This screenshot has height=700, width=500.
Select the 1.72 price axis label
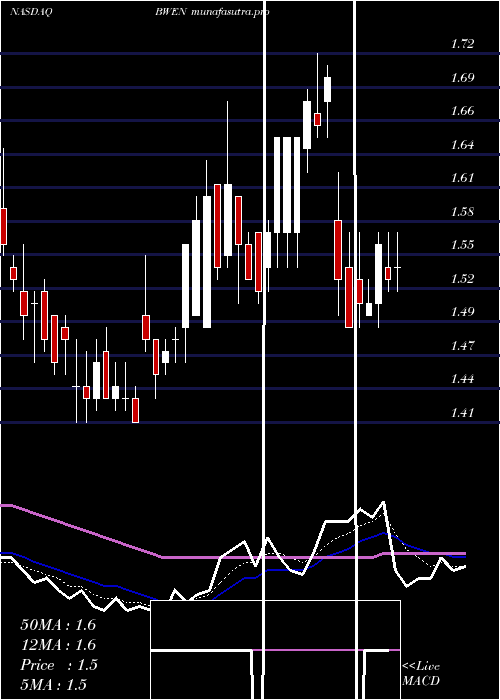click(462, 44)
